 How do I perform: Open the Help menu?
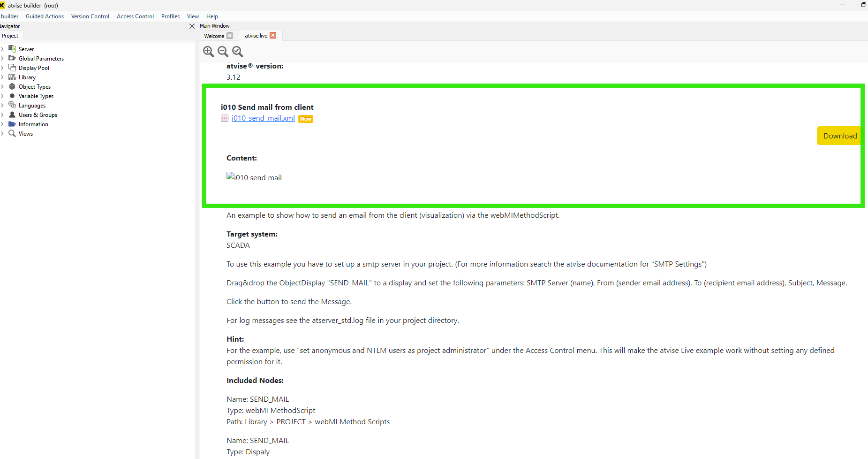[x=212, y=16]
